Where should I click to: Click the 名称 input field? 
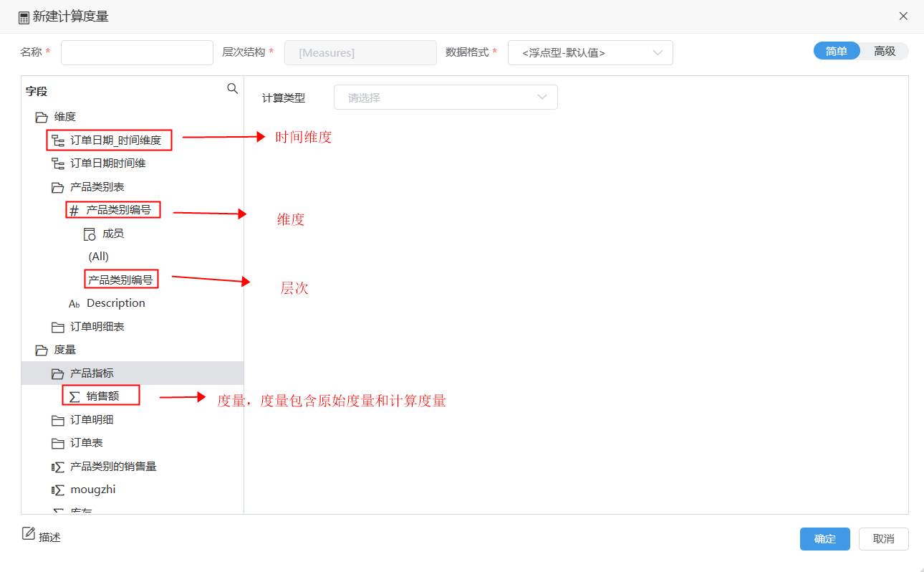[137, 53]
